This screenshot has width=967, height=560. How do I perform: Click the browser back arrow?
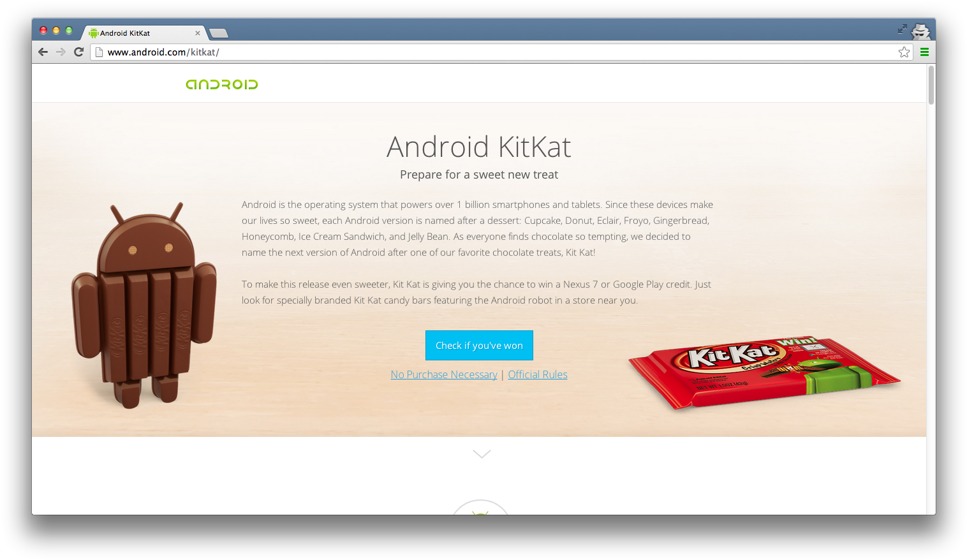[x=43, y=52]
